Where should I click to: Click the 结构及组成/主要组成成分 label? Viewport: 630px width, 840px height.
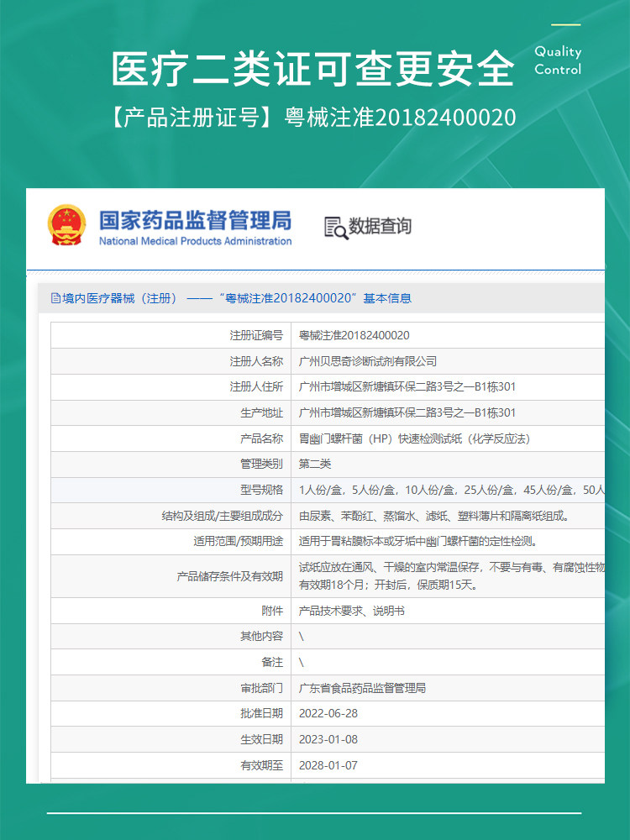pyautogui.click(x=223, y=516)
